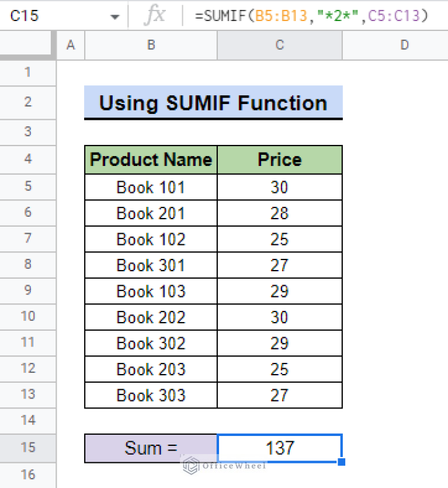
Task: Select row 2 header
Action: pyautogui.click(x=28, y=102)
